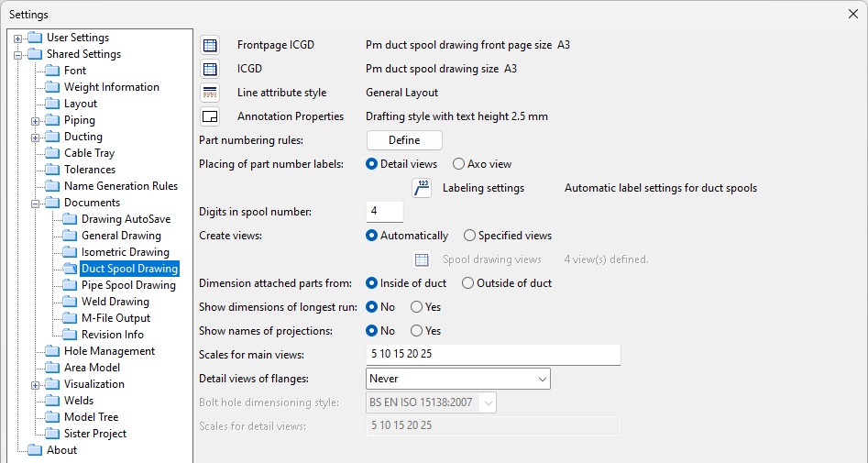The height and width of the screenshot is (463, 868).
Task: Open the Detail views of flanges dropdown
Action: (x=457, y=379)
